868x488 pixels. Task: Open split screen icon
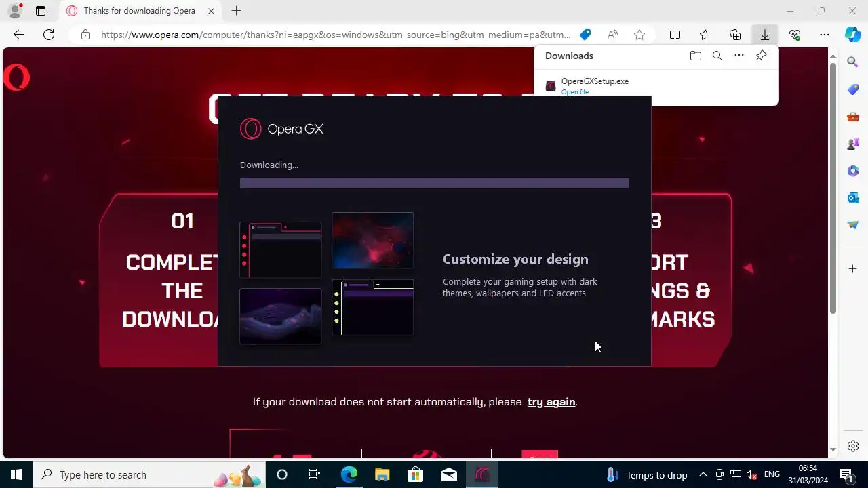(x=675, y=35)
